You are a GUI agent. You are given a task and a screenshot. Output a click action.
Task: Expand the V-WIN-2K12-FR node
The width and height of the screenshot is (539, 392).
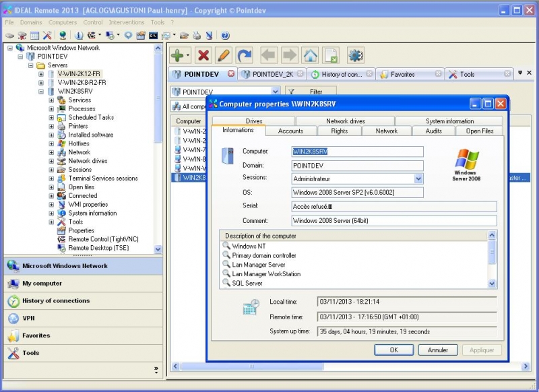(41, 74)
